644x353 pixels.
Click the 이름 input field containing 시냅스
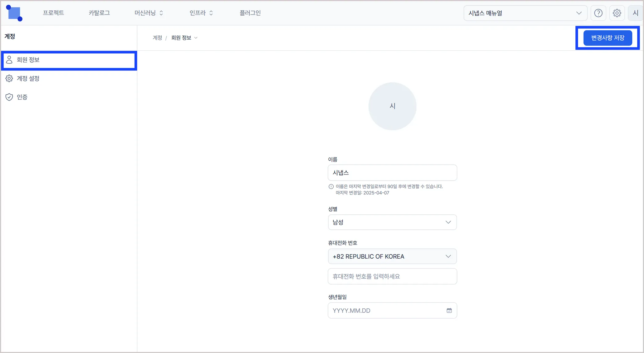392,173
